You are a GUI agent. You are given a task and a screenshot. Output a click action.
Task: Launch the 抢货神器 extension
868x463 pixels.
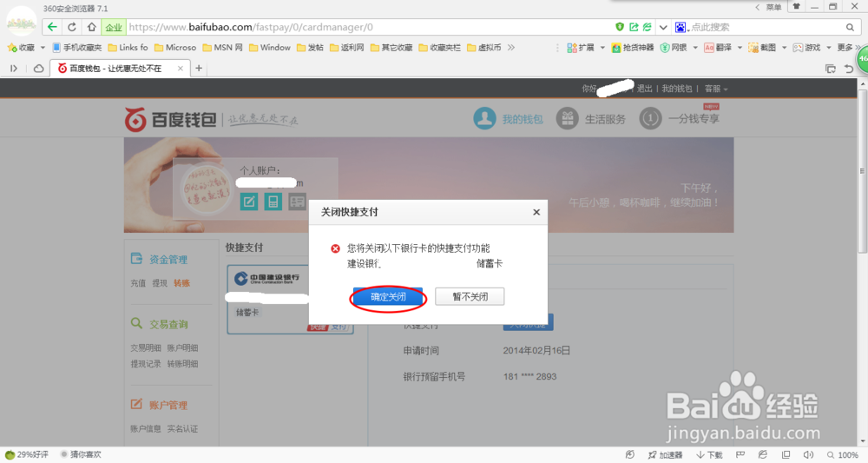pyautogui.click(x=632, y=48)
